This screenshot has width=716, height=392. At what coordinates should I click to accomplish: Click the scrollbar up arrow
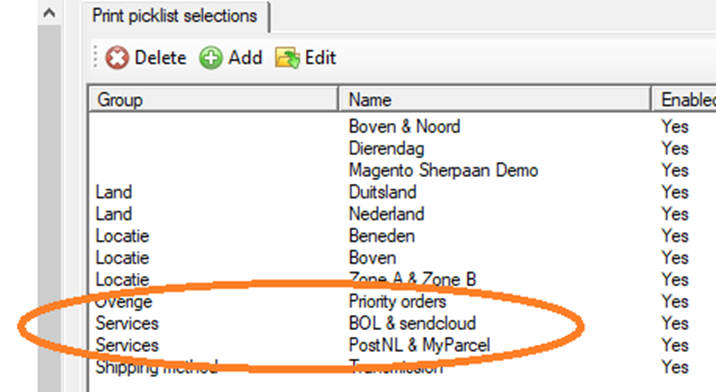point(49,13)
